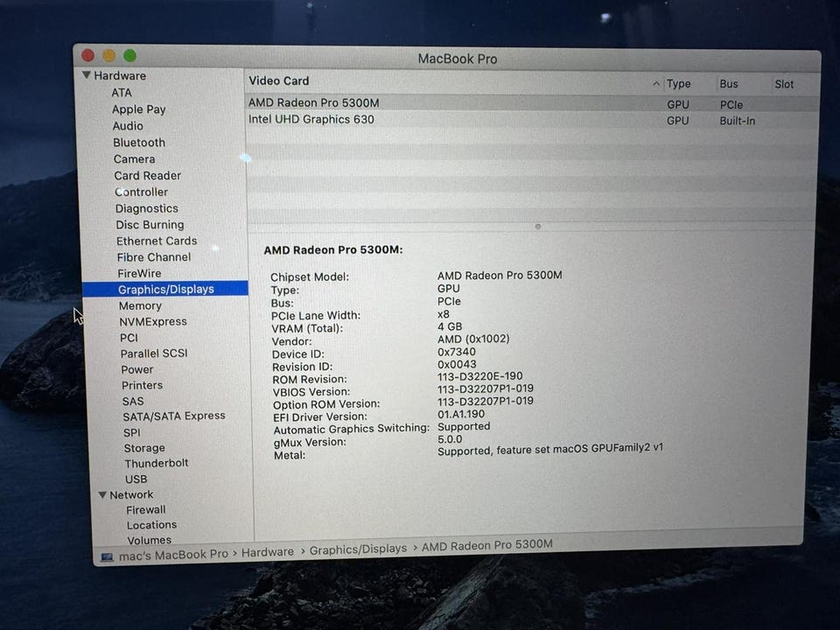The width and height of the screenshot is (840, 630).
Task: Select SATA/SATA Express entry
Action: click(x=174, y=416)
